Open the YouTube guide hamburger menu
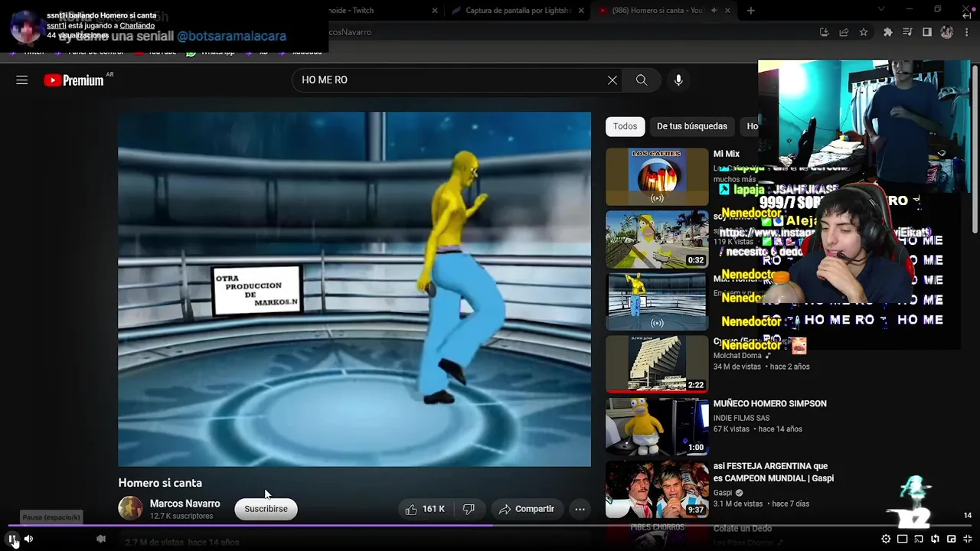The image size is (980, 551). click(x=22, y=80)
